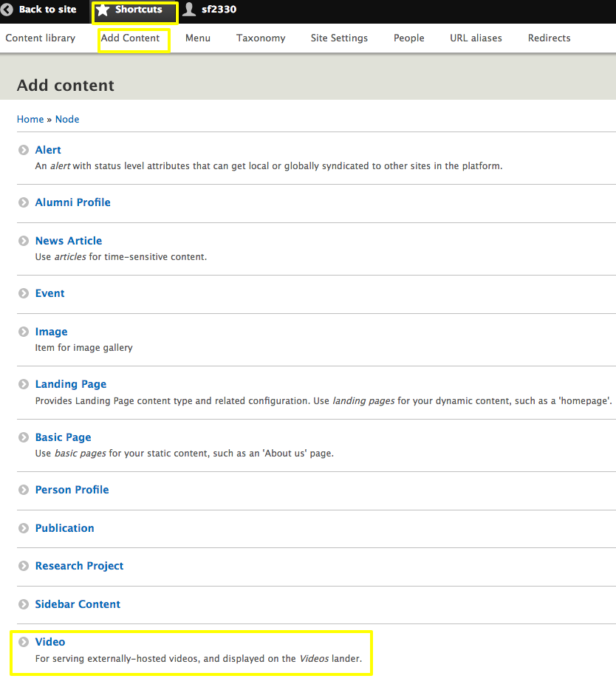Screen dimensions: 616x687
Task: Open the URL aliases page
Action: [476, 38]
